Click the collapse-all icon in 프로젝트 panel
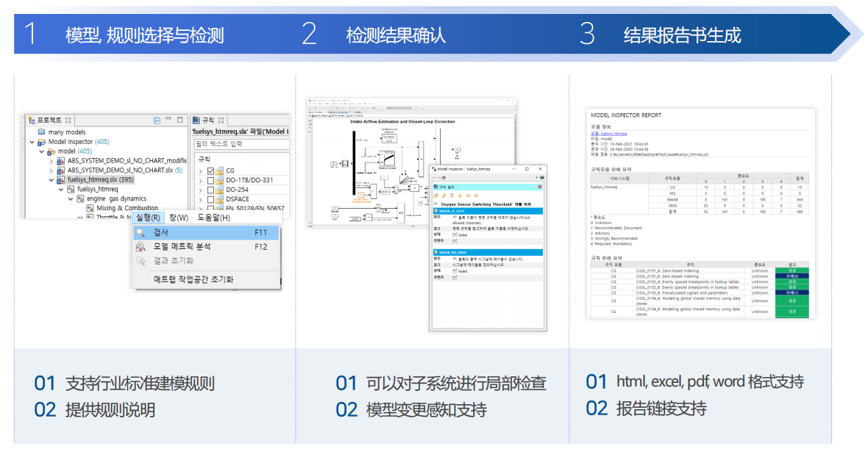This screenshot has height=449, width=868. point(157,120)
